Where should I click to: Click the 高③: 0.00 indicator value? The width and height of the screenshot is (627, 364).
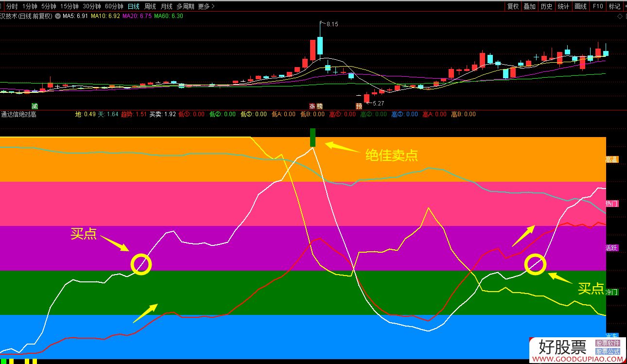point(404,115)
